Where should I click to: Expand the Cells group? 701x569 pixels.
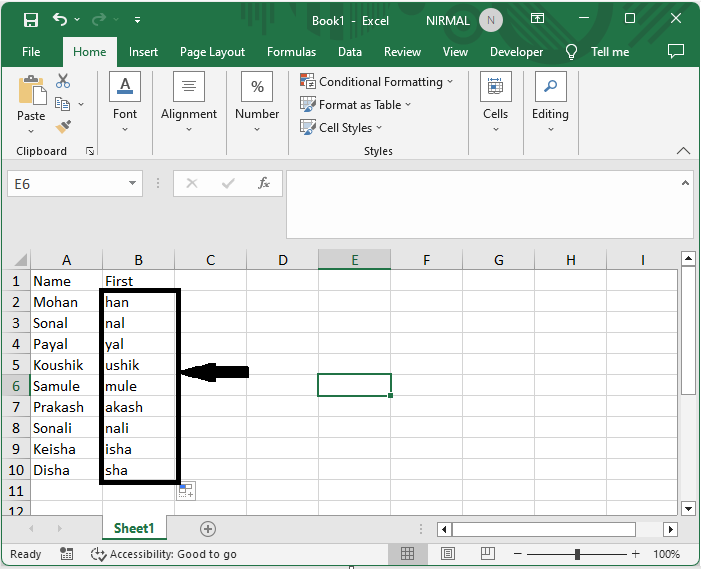coord(495,103)
